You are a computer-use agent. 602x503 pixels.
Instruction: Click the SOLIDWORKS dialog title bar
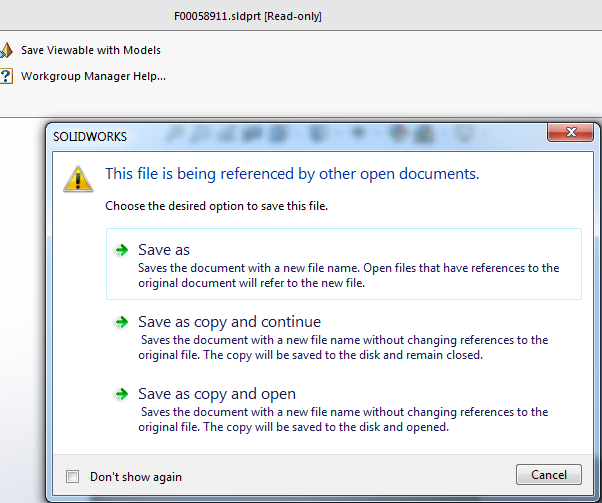click(x=300, y=134)
